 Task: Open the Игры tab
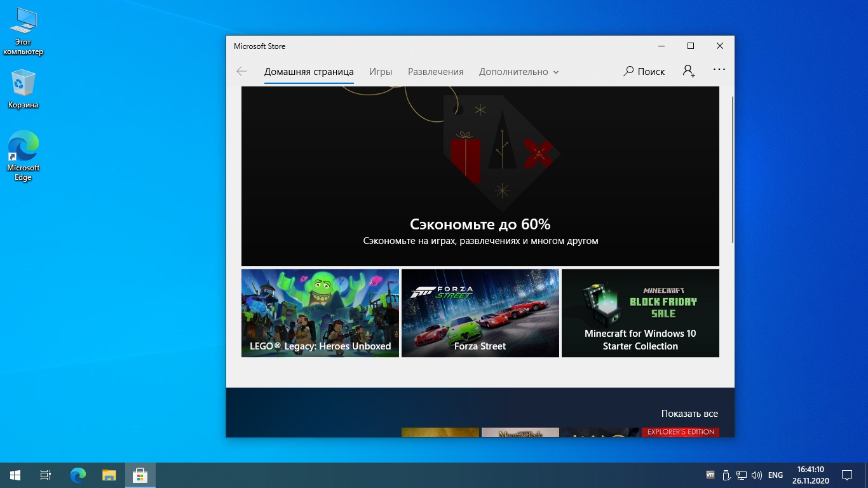point(381,72)
